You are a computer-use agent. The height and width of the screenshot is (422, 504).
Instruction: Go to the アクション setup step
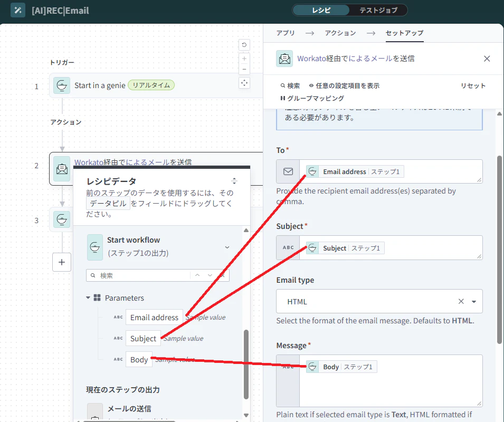coord(340,33)
